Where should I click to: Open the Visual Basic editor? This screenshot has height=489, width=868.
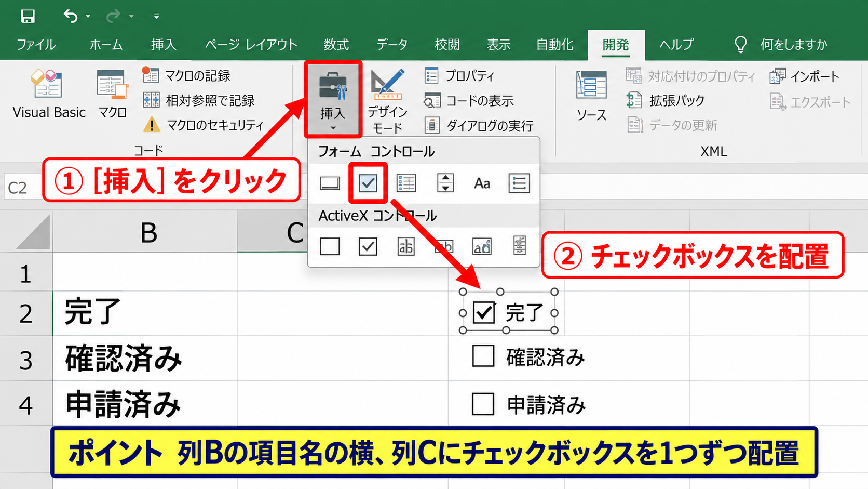coord(49,94)
